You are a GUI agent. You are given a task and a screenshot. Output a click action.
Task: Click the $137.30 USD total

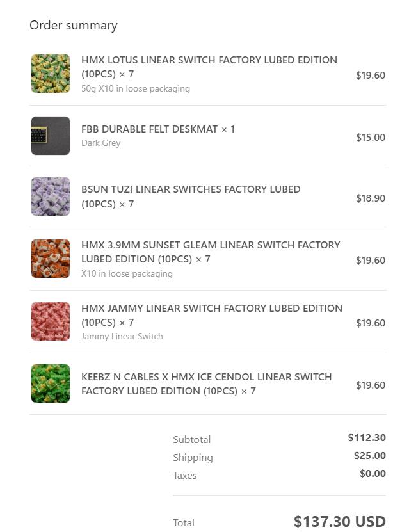pos(340,522)
